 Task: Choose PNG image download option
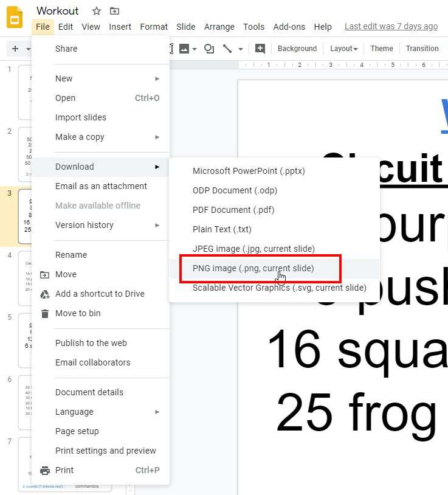(x=253, y=268)
